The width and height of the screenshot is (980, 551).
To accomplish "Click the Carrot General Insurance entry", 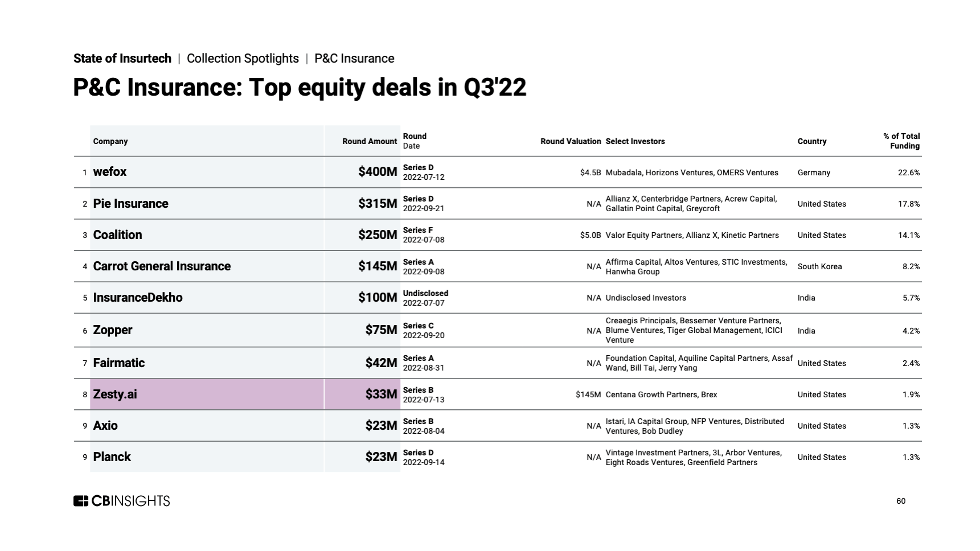I will [x=162, y=266].
